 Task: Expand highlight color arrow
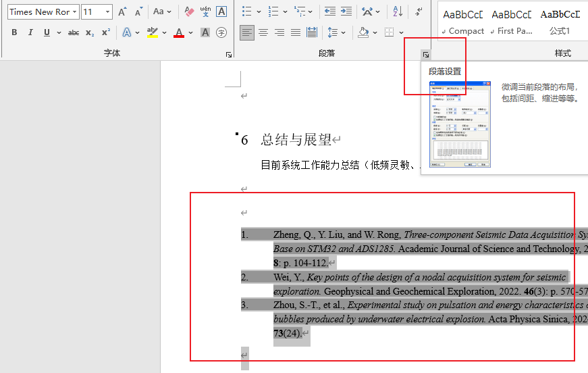pos(164,32)
